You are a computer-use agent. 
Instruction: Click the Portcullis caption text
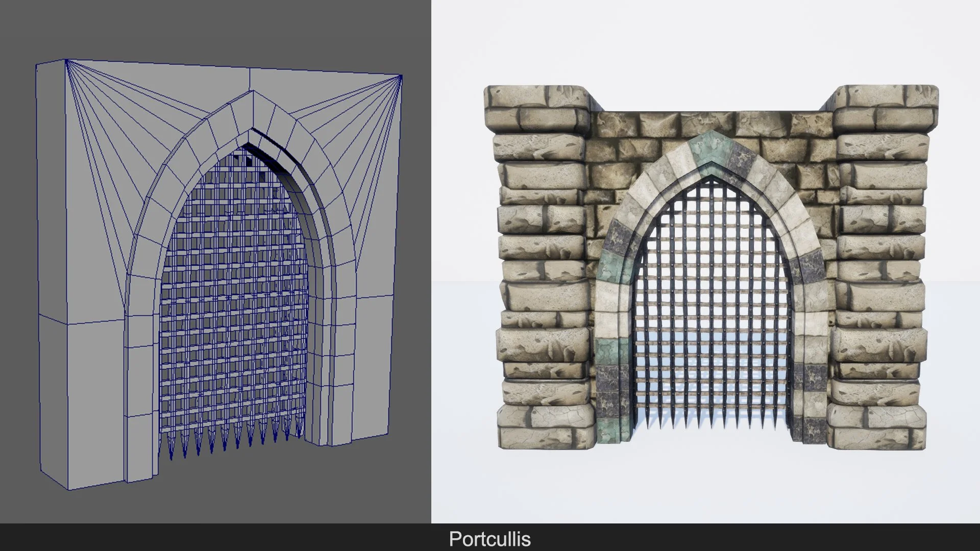coord(489,539)
